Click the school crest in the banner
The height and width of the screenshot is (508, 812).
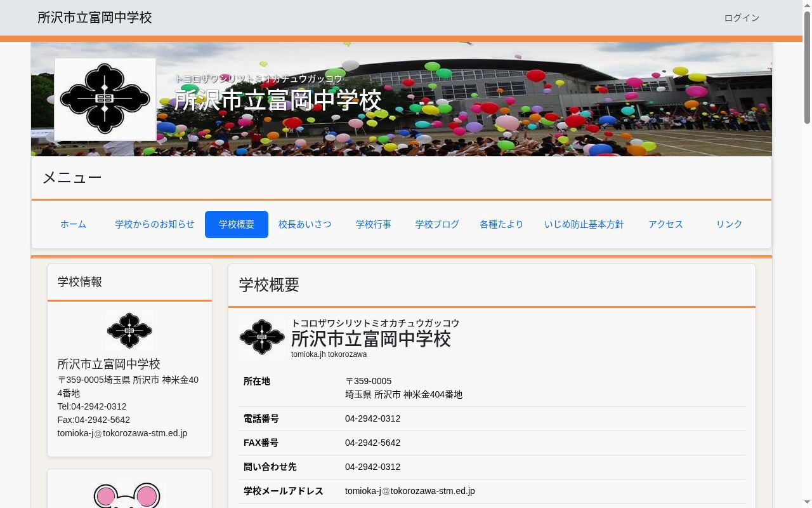coord(105,99)
